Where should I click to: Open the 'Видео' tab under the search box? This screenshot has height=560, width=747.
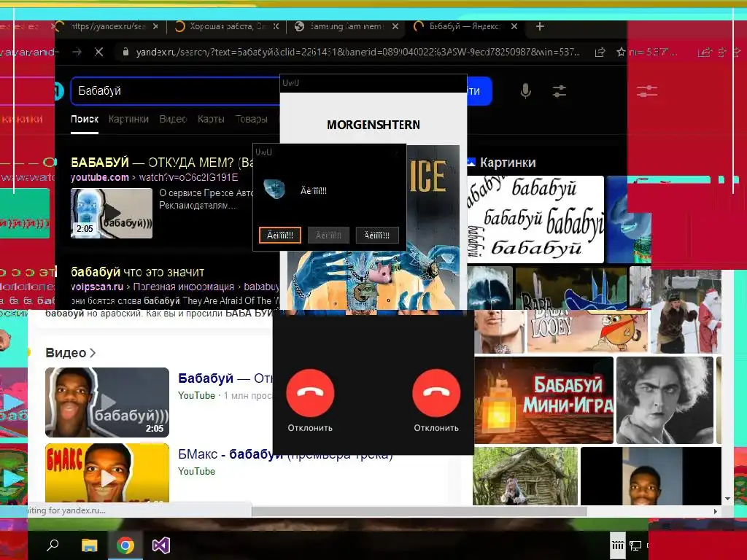pyautogui.click(x=173, y=119)
